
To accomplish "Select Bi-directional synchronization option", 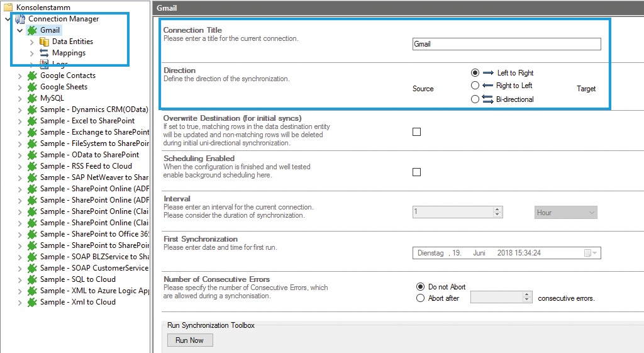I will click(475, 99).
